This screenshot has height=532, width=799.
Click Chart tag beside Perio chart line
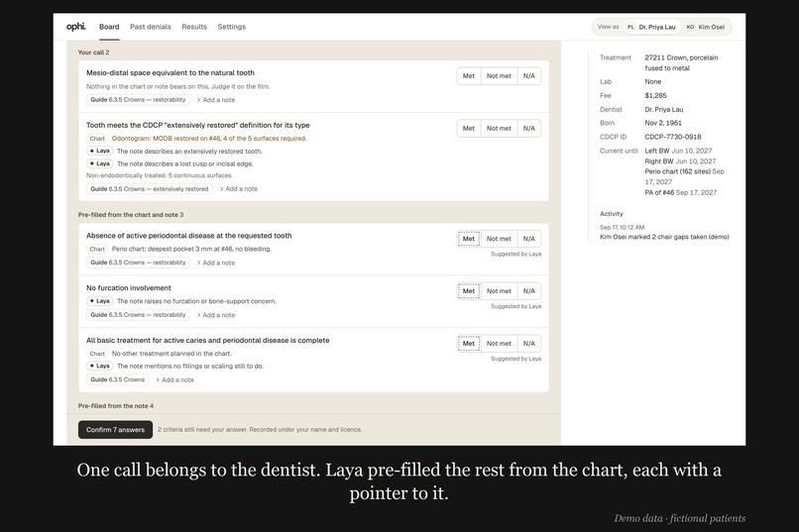tap(97, 249)
